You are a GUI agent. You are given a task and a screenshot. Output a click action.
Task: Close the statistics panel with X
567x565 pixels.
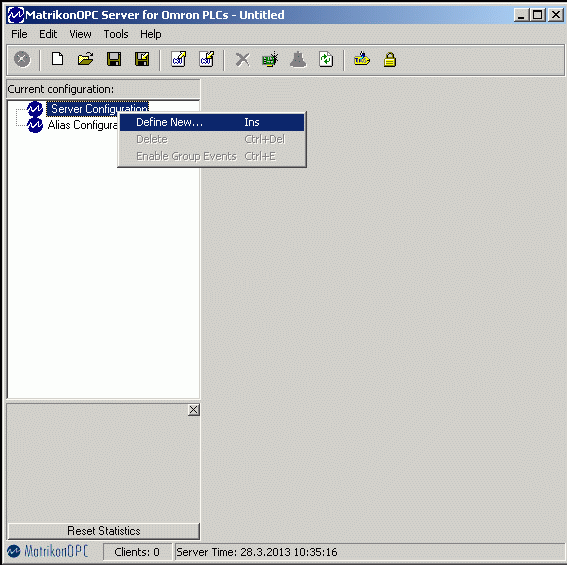pyautogui.click(x=194, y=410)
